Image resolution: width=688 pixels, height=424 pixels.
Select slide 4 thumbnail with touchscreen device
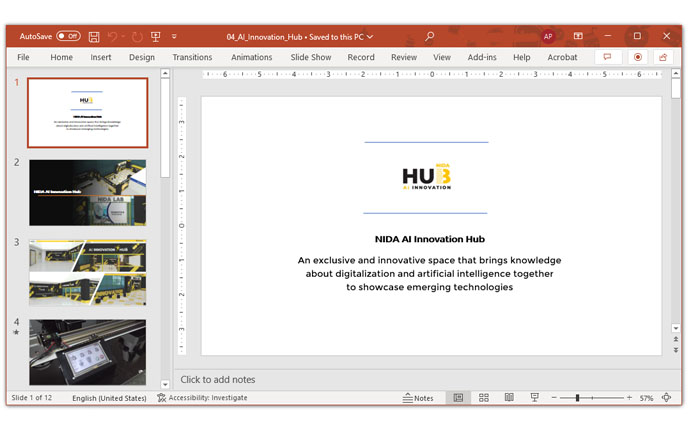click(87, 352)
